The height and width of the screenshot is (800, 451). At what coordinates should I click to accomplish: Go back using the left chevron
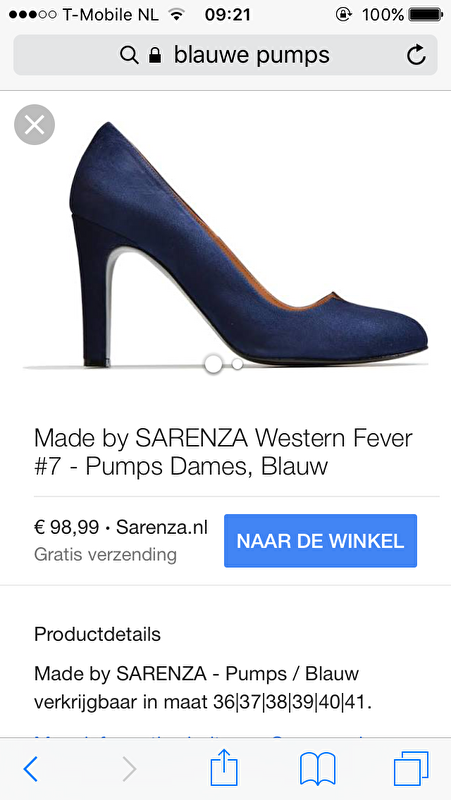click(31, 768)
